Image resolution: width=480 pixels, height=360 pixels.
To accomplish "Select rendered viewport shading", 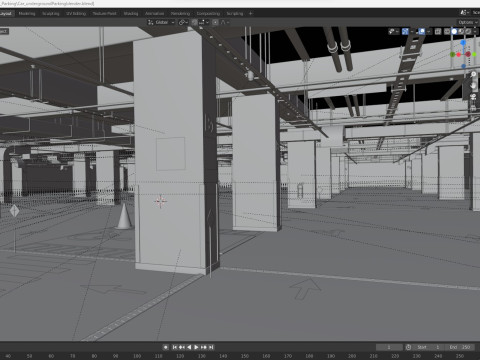I will coord(468,32).
